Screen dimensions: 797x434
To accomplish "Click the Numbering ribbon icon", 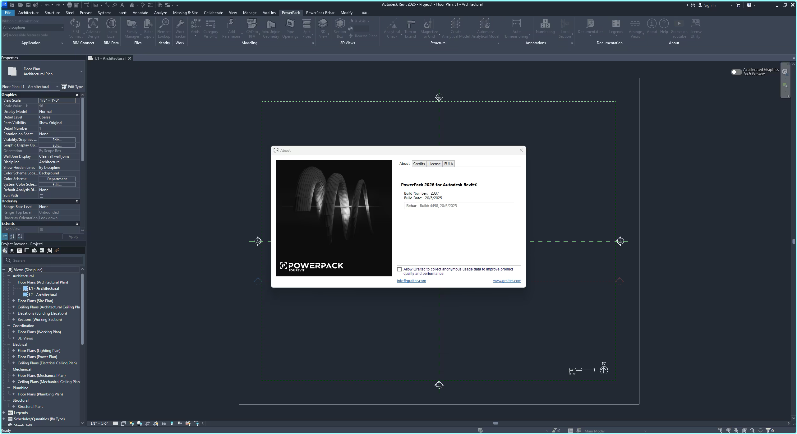I will pos(545,25).
